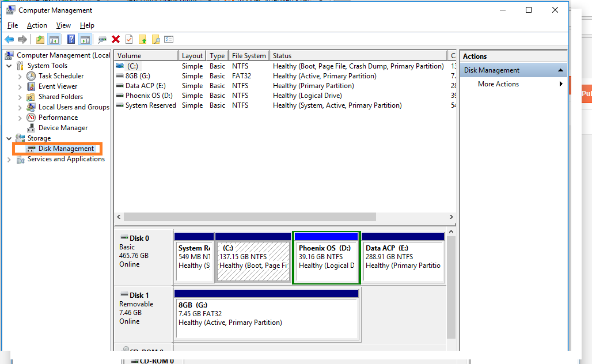592x364 pixels.
Task: Click the checkmark page properties icon
Action: (x=129, y=39)
